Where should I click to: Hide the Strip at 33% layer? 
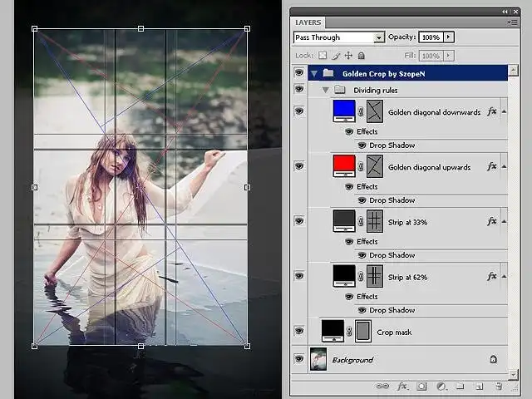(x=299, y=221)
